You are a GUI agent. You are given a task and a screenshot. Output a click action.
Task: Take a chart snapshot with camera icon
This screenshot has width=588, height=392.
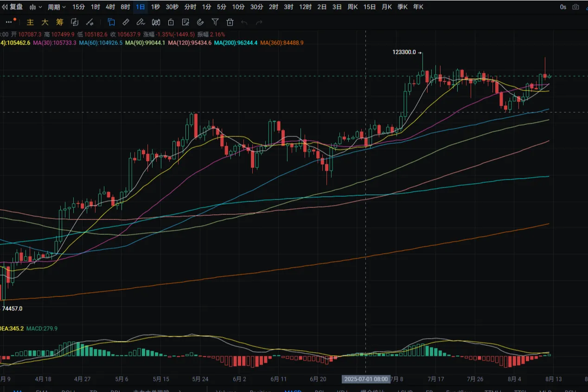575,7
